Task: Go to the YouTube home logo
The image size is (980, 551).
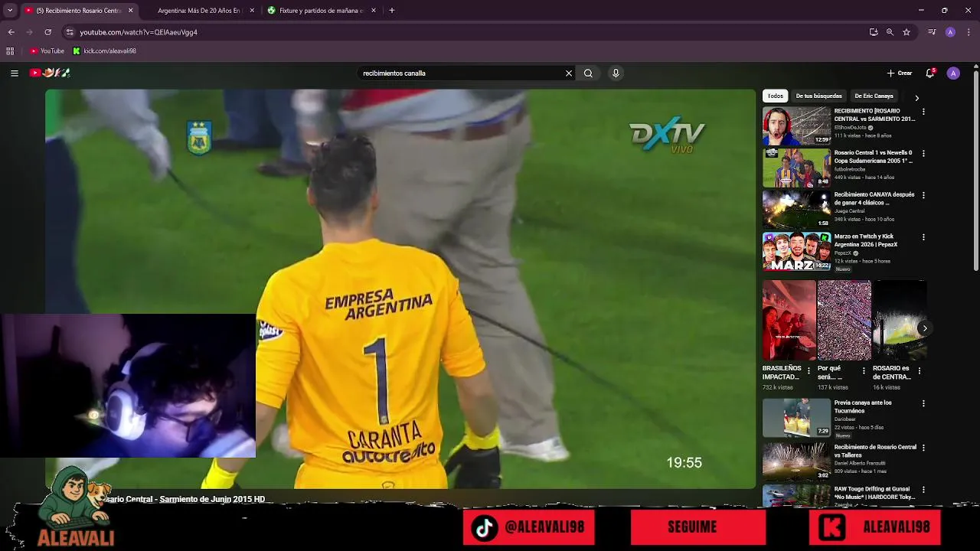Action: pyautogui.click(x=50, y=73)
